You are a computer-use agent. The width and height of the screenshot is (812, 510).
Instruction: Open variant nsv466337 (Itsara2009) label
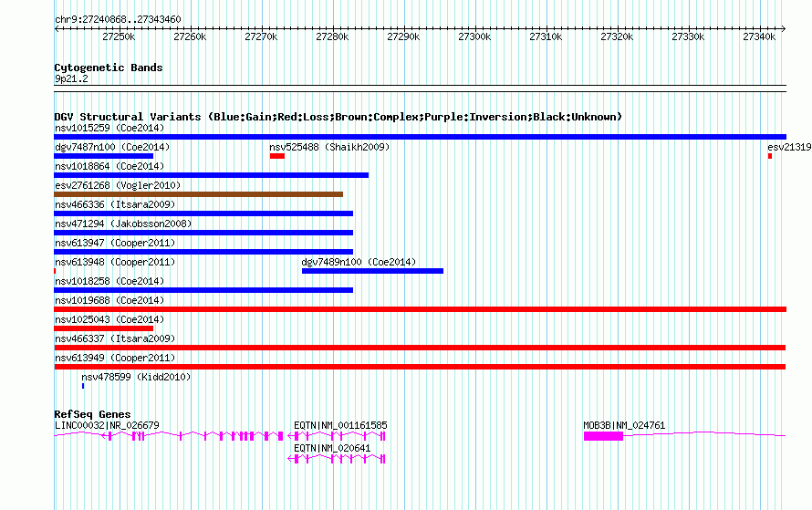tap(115, 338)
